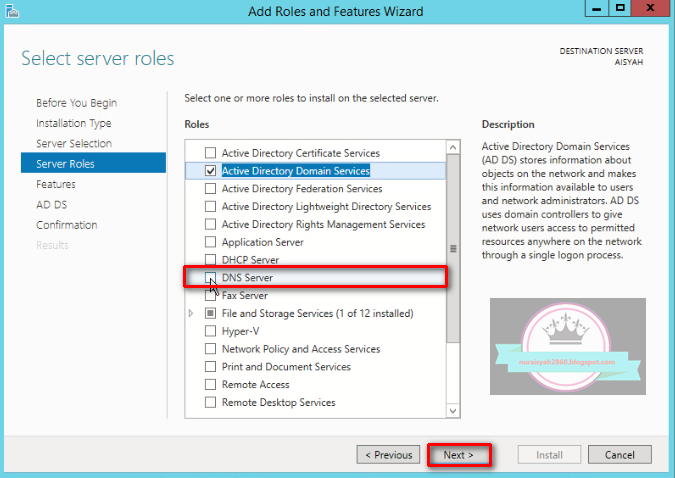Screen dimensions: 675x478
Task: Click the roles list scroll up arrow
Action: click(453, 148)
